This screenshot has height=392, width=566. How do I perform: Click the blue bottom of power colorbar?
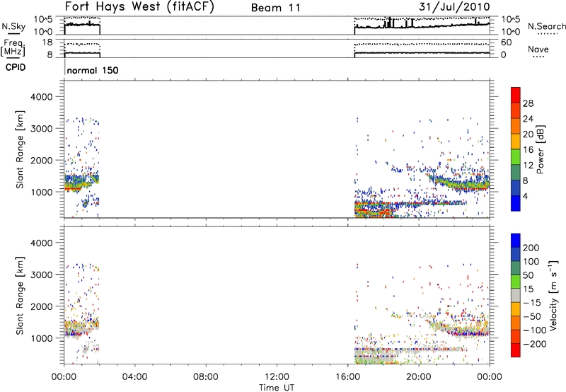(x=516, y=203)
